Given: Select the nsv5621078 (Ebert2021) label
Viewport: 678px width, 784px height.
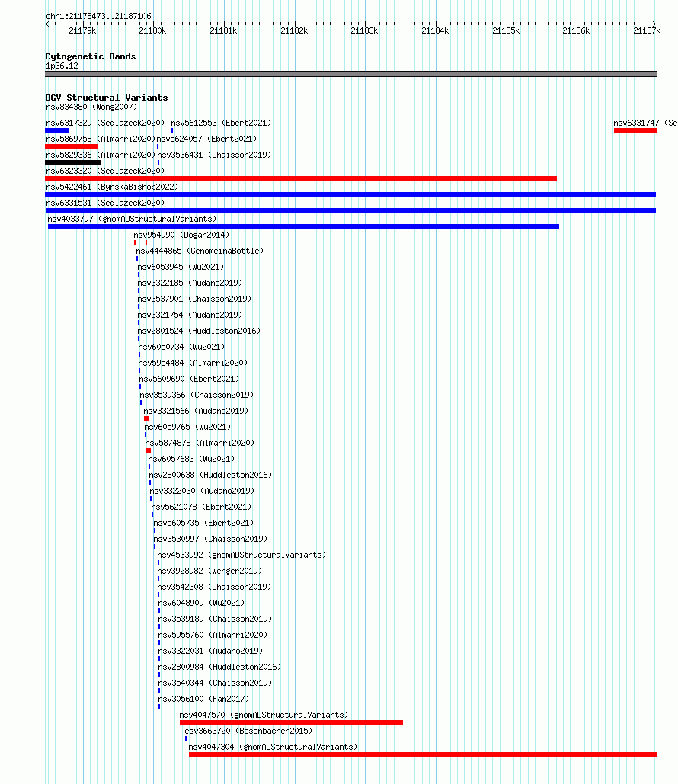Looking at the screenshot, I should pos(202,507).
